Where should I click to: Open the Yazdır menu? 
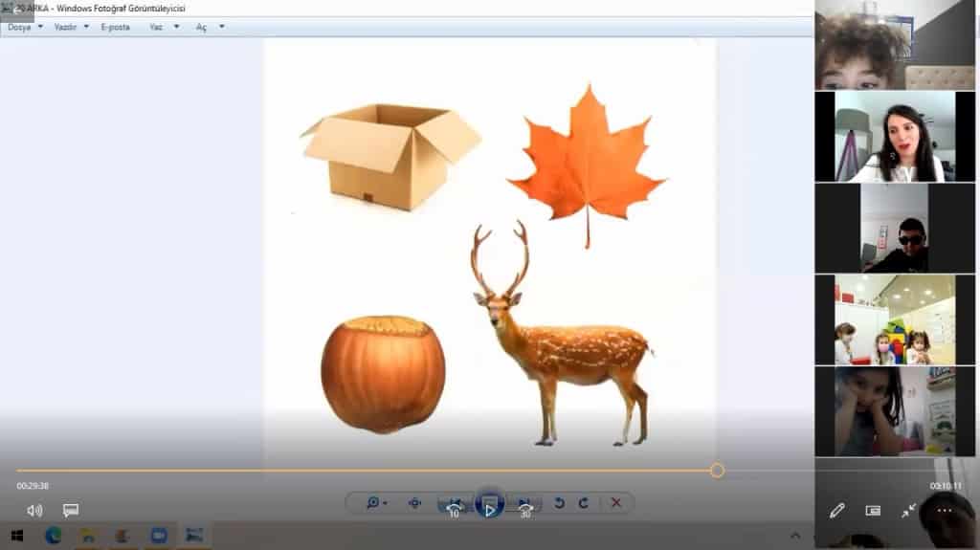[x=65, y=27]
